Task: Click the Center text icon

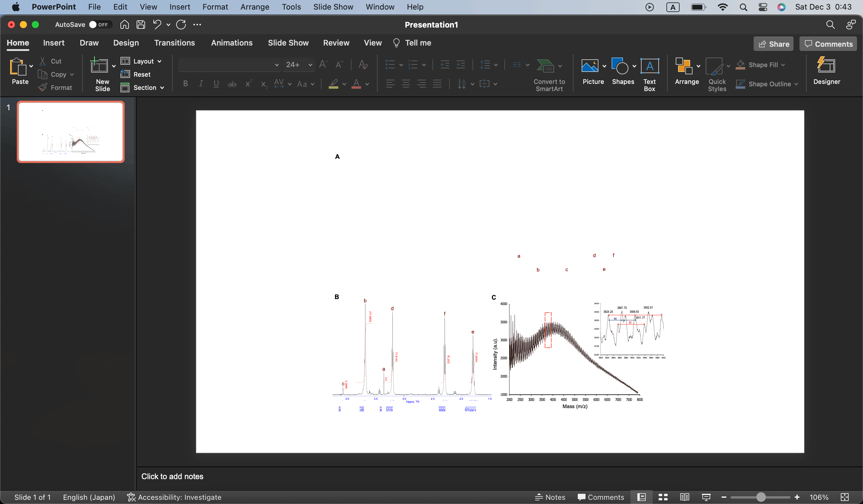Action: pos(406,84)
